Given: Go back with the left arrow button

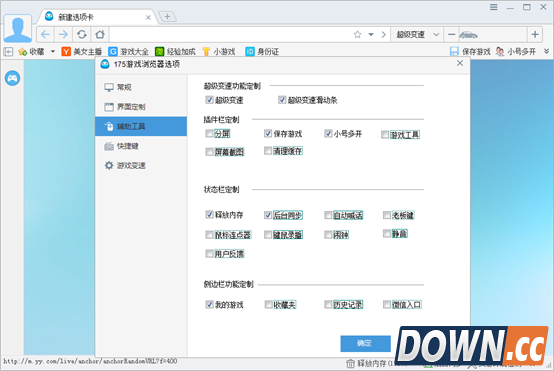Looking at the screenshot, I should tap(45, 35).
